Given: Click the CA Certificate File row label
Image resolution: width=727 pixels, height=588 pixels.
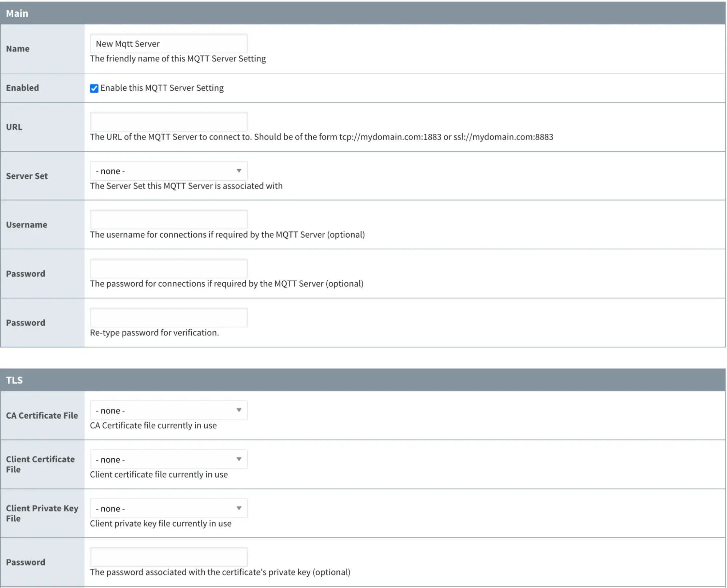Looking at the screenshot, I should [42, 415].
